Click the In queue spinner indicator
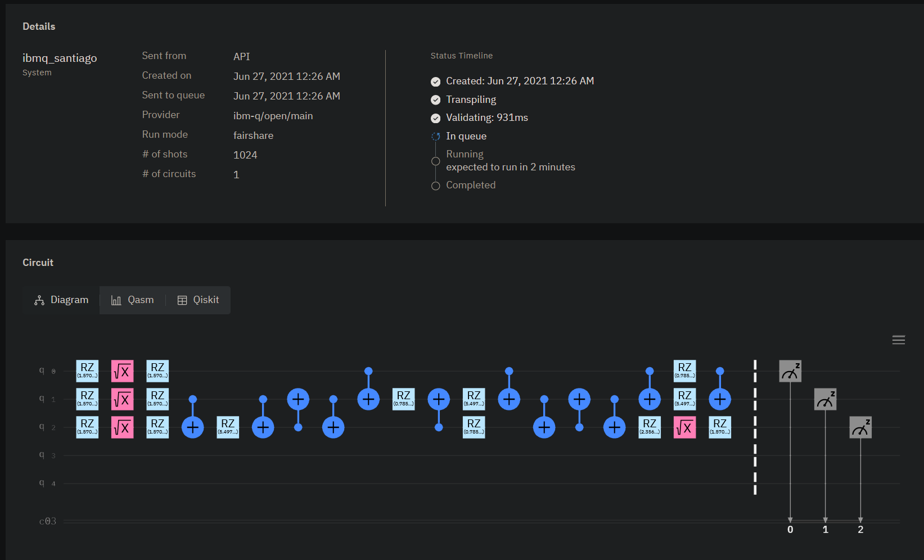Image resolution: width=924 pixels, height=560 pixels. coord(435,137)
